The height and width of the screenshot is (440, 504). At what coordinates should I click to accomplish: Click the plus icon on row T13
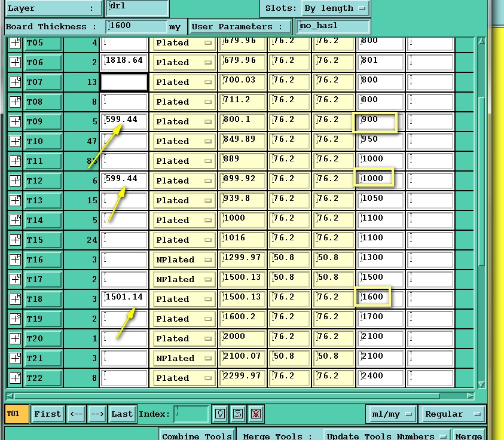coord(15,200)
